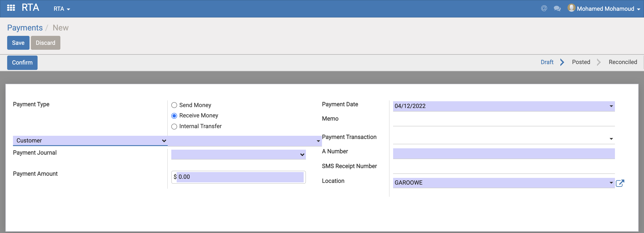Click Mohamed Mohamoud's user avatar
This screenshot has height=233, width=644.
pos(571,8)
